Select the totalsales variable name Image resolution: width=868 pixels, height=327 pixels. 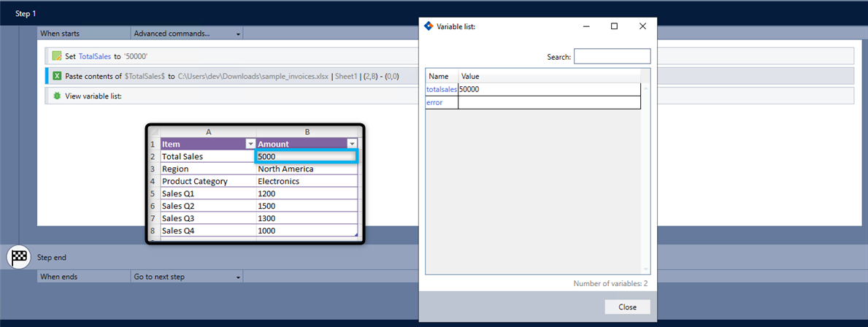[x=441, y=89]
